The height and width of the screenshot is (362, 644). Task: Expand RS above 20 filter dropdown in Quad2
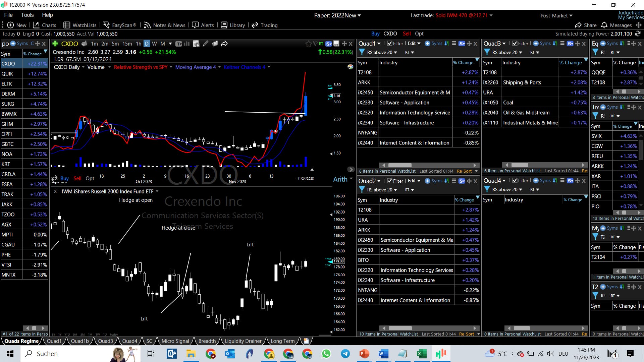[x=382, y=190]
